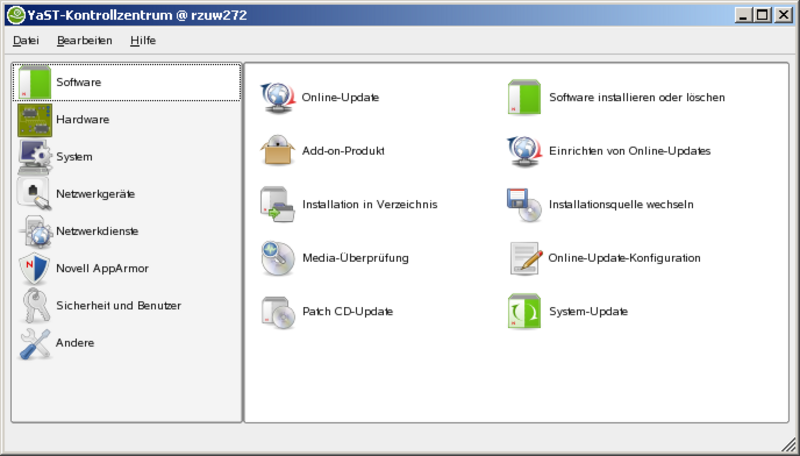The width and height of the screenshot is (800, 456).
Task: Click the Installationsquelle wechseln floppy icon
Action: coord(524,204)
